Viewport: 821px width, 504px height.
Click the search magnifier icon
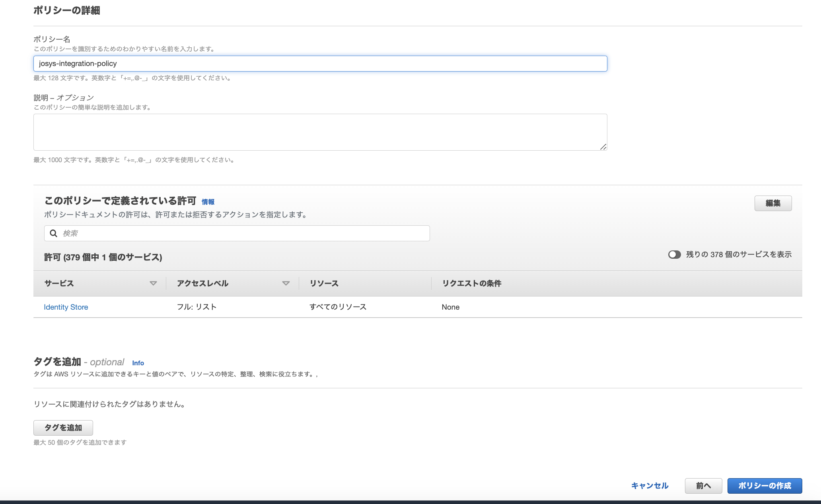tap(53, 233)
